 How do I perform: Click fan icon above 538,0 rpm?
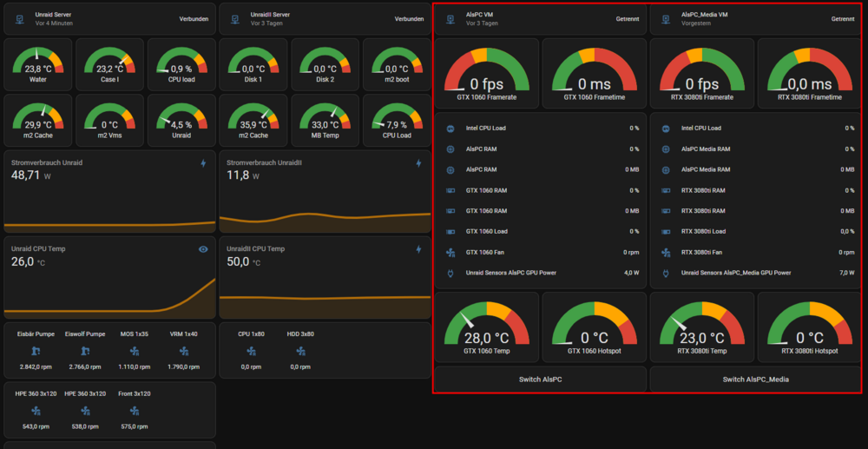click(x=85, y=410)
